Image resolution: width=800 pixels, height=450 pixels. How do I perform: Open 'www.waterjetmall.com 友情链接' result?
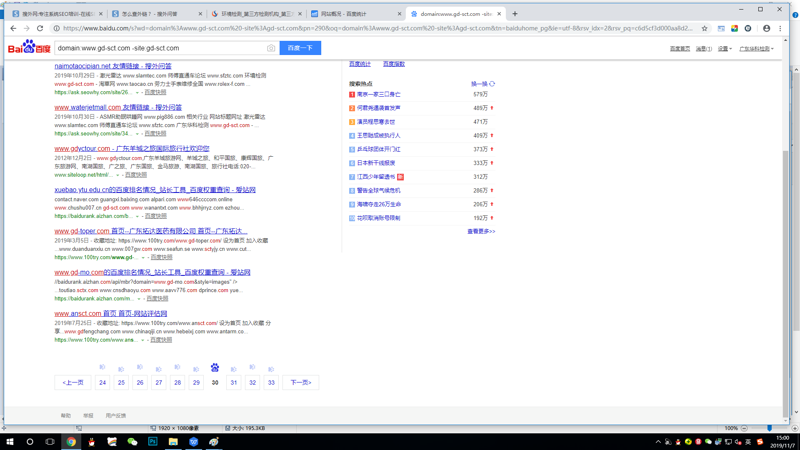118,107
